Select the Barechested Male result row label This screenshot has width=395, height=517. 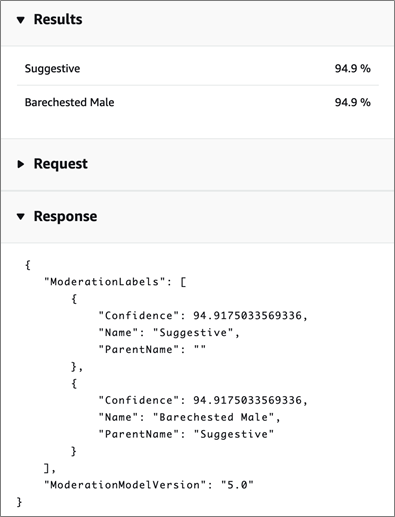(69, 102)
